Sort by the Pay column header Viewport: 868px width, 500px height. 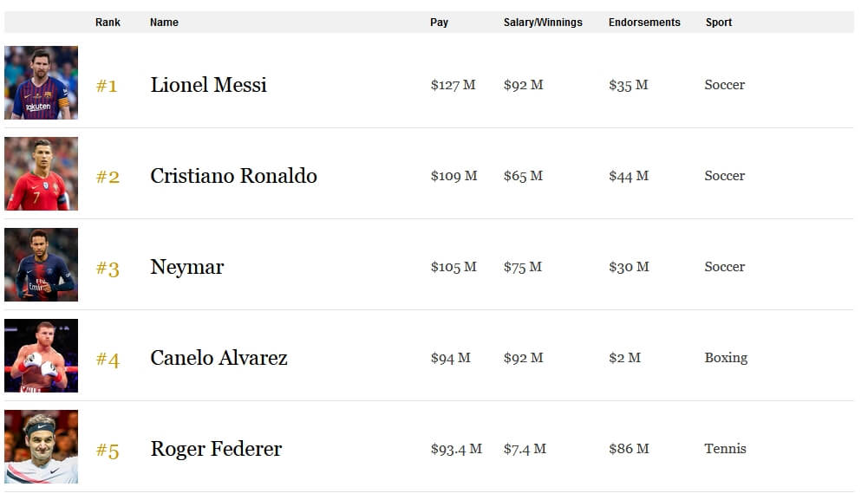[x=439, y=23]
